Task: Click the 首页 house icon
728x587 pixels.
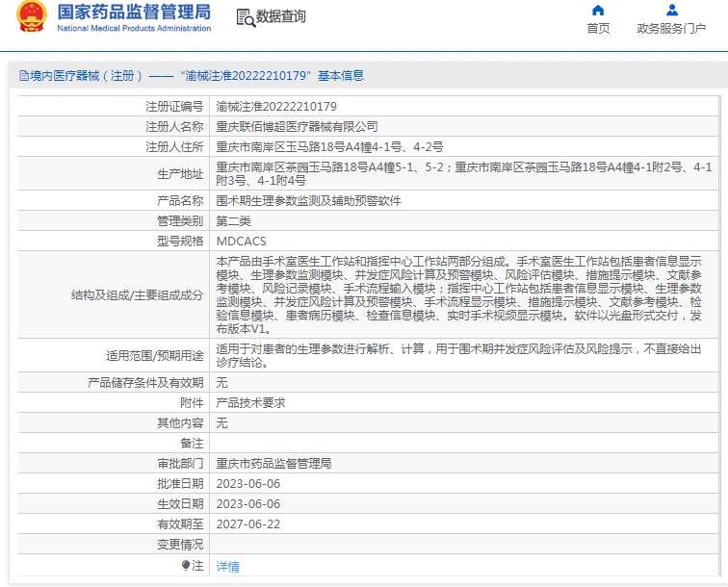Action: (598, 11)
